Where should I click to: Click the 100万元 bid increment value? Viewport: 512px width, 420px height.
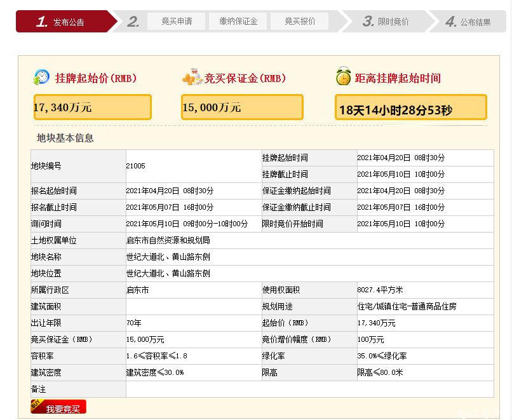tap(370, 340)
